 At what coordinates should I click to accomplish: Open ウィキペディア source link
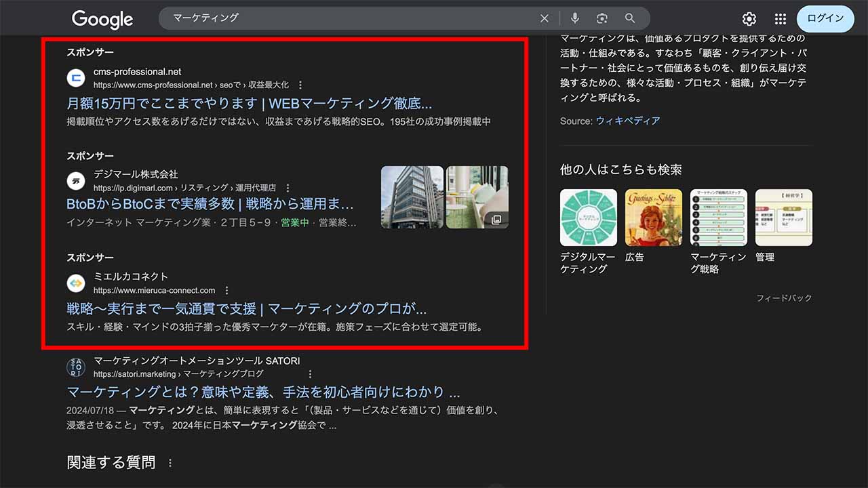(x=628, y=121)
